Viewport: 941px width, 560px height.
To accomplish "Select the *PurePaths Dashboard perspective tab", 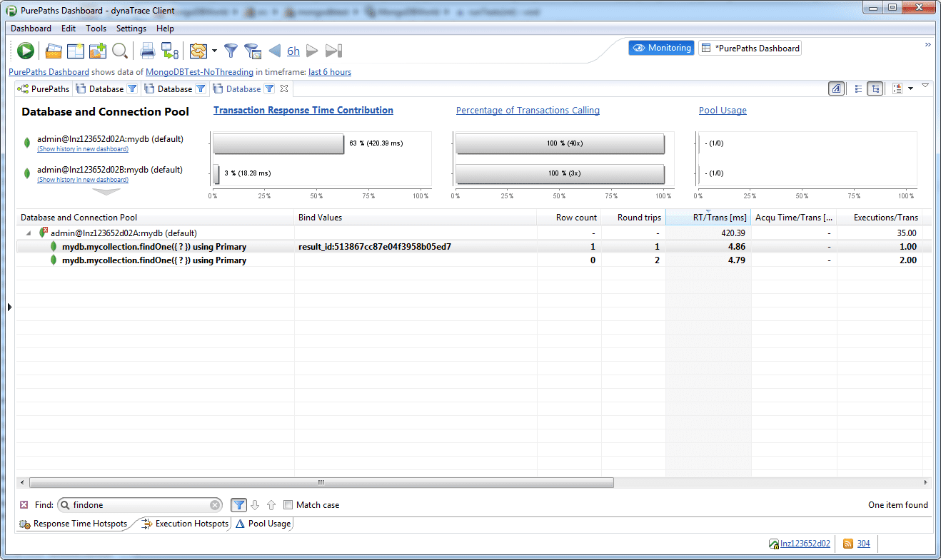I will (x=750, y=49).
